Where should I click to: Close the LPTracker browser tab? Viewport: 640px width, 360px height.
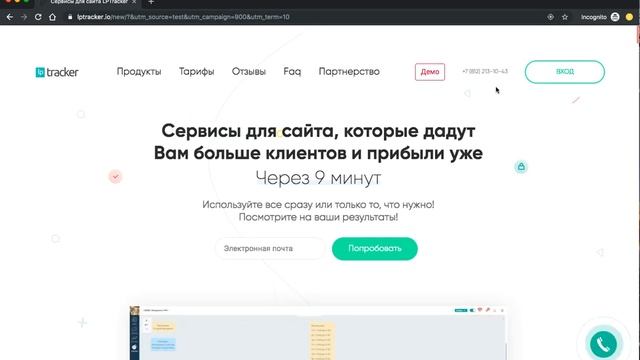click(x=134, y=2)
